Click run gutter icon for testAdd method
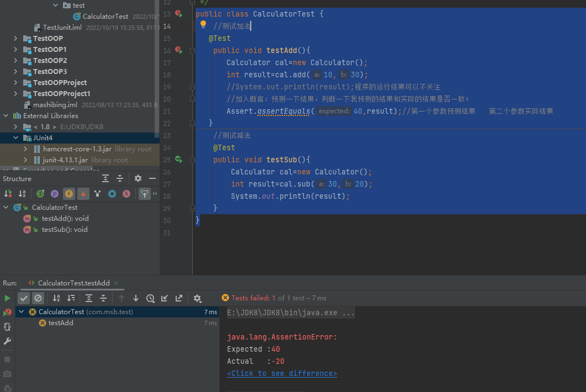586x392 pixels. (178, 50)
